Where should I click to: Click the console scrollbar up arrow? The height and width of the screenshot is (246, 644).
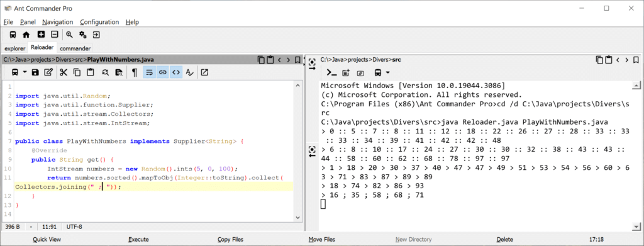point(636,86)
